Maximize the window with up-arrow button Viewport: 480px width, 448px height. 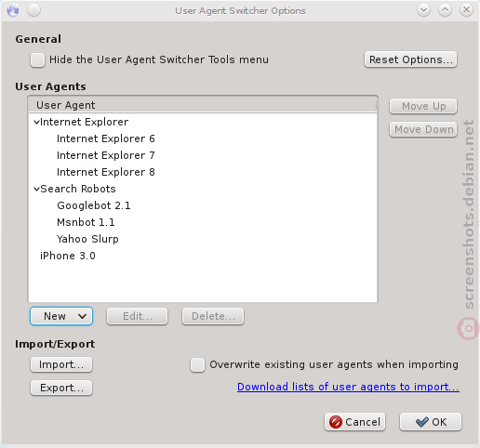point(445,10)
